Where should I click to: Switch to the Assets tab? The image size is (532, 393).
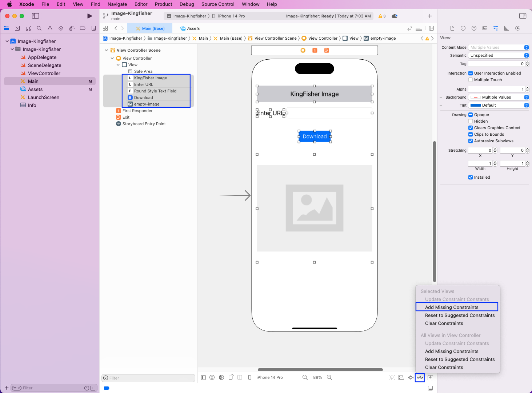coord(190,28)
